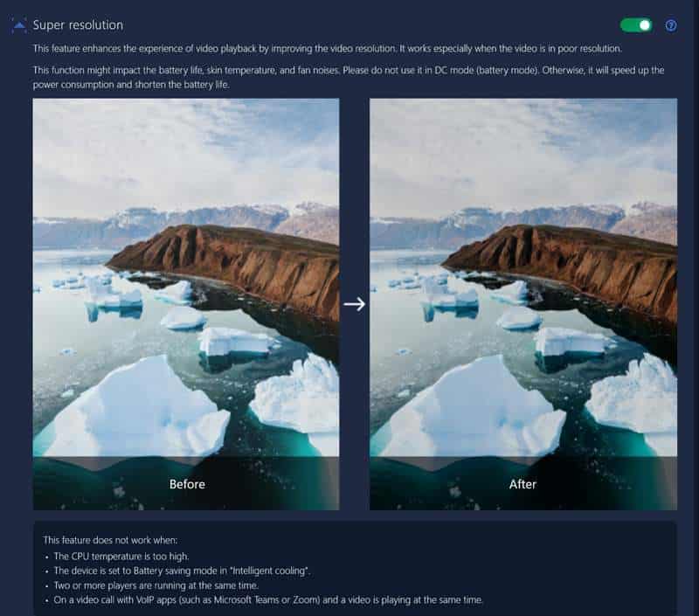The image size is (699, 616).
Task: Select the two or more players bullet
Action: click(156, 585)
